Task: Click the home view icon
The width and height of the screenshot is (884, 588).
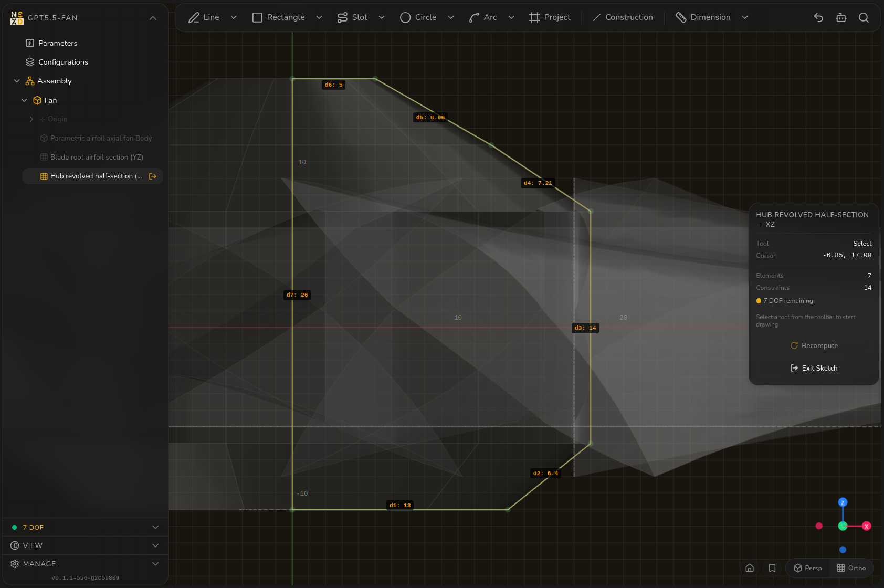Action: 750,568
